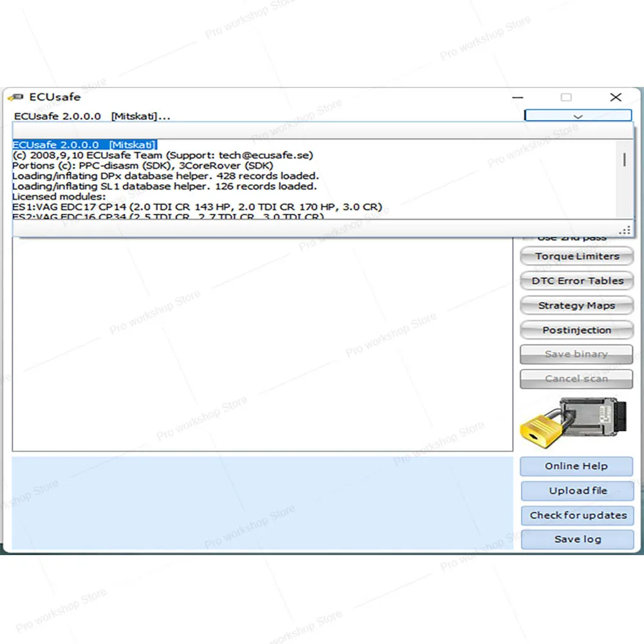Save the log with Save log
Screen dimensions: 644x644
tap(578, 539)
